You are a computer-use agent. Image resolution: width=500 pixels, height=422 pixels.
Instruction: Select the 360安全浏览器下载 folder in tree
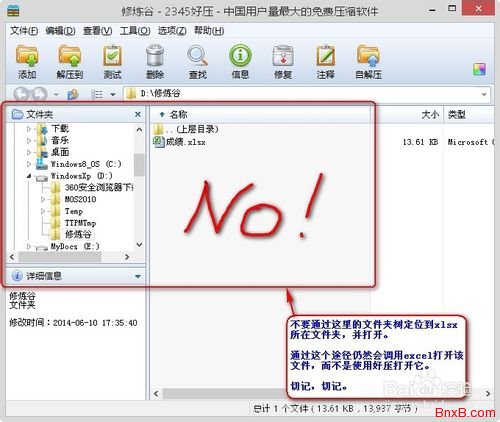99,187
